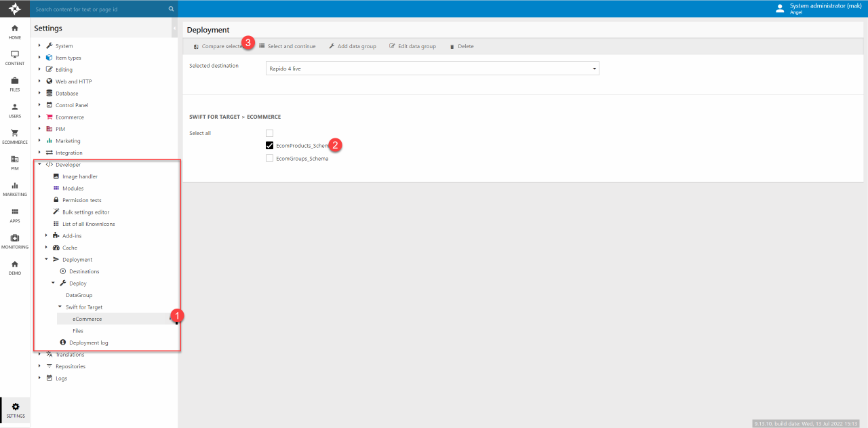Open the Apps grid icon
868x428 pixels.
(x=15, y=214)
